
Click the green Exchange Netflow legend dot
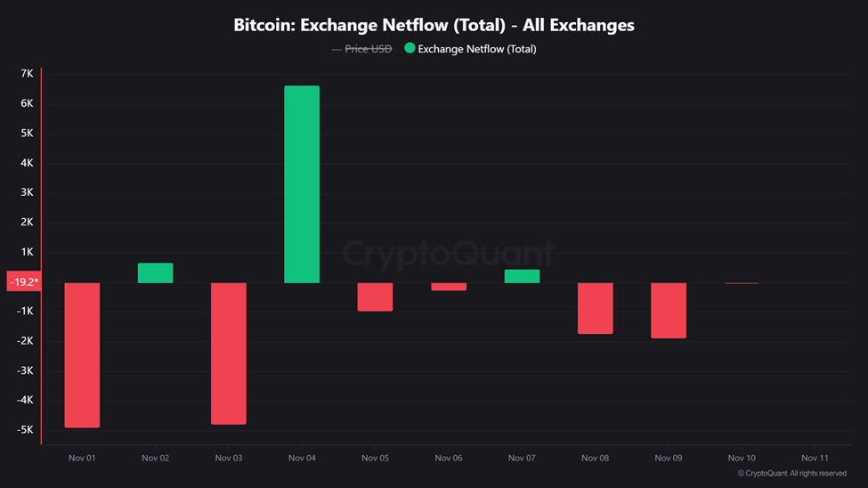(x=410, y=48)
